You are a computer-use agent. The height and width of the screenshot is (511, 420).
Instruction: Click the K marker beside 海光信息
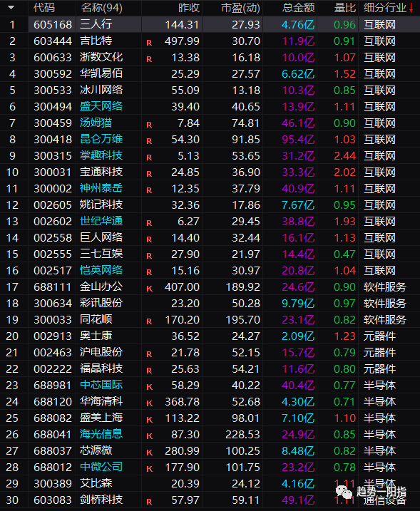149,436
